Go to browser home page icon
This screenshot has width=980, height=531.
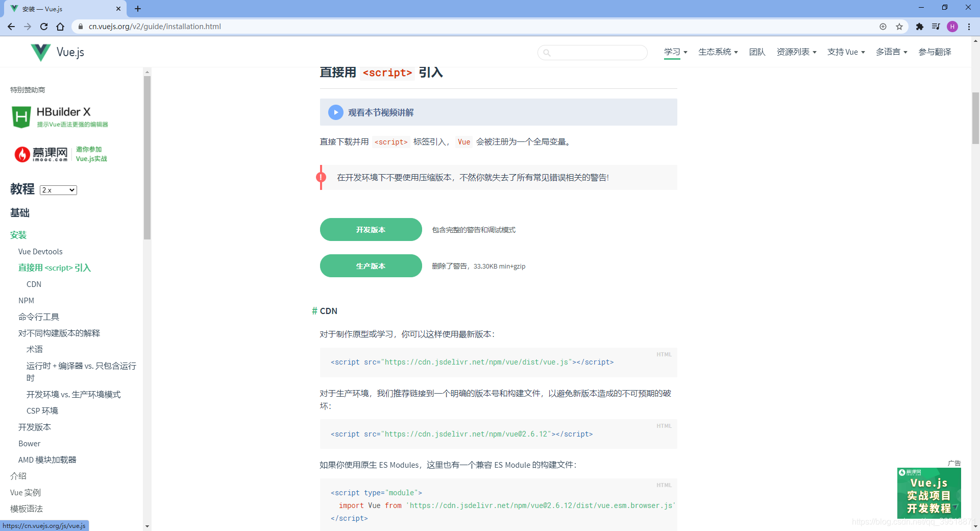pyautogui.click(x=60, y=27)
